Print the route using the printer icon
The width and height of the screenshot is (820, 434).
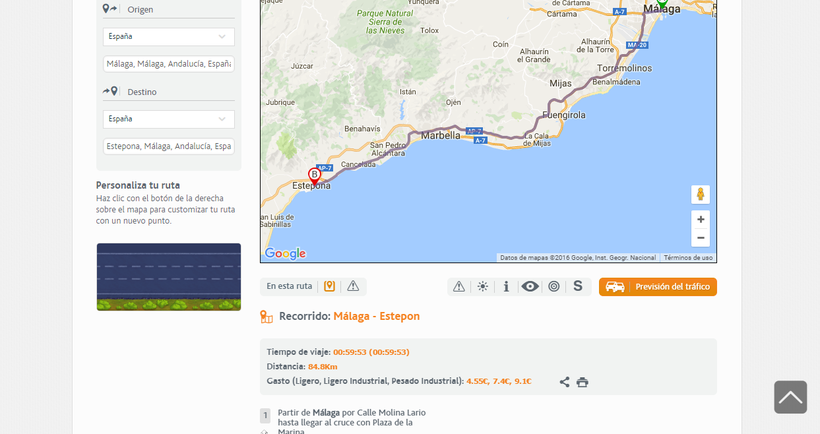coord(582,382)
